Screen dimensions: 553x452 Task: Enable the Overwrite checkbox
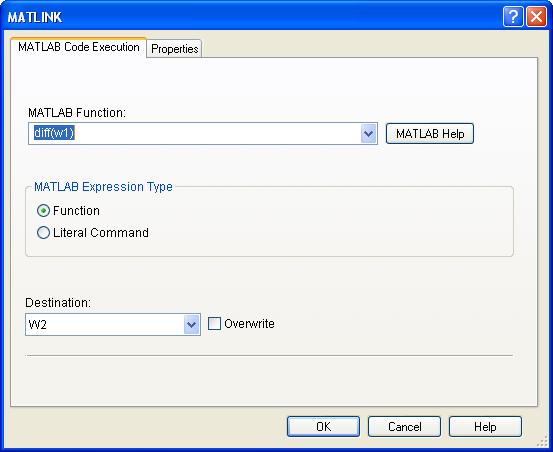coord(214,324)
